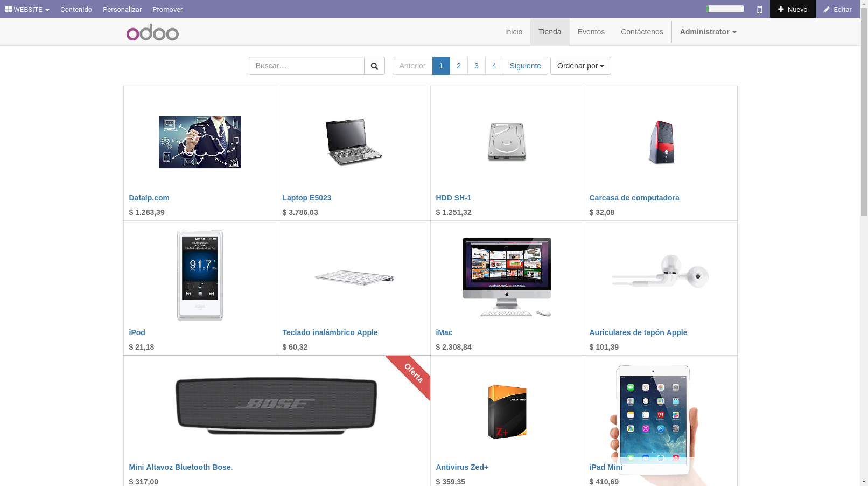Click the progress bar in the top toolbar
The image size is (868, 486).
point(725,9)
